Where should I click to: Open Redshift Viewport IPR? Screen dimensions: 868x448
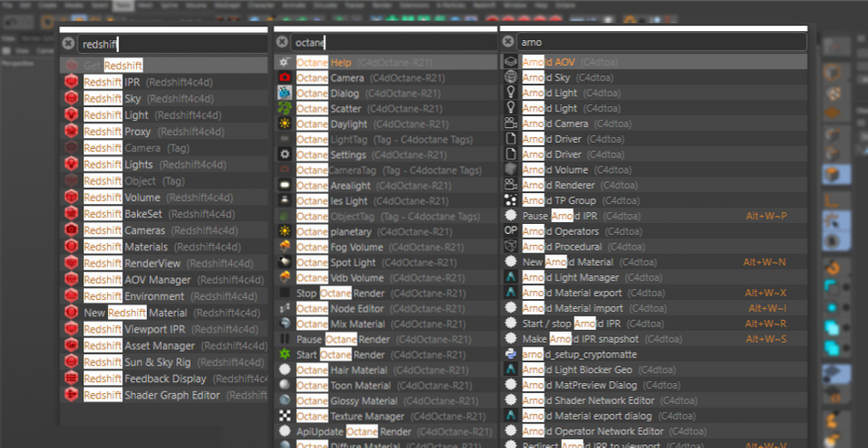click(164, 329)
